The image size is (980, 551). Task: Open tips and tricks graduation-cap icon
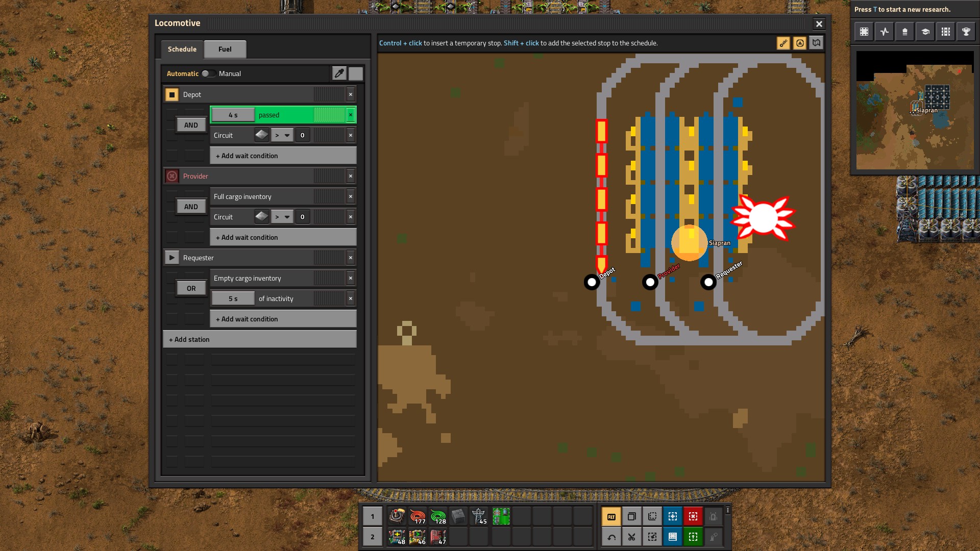[925, 32]
